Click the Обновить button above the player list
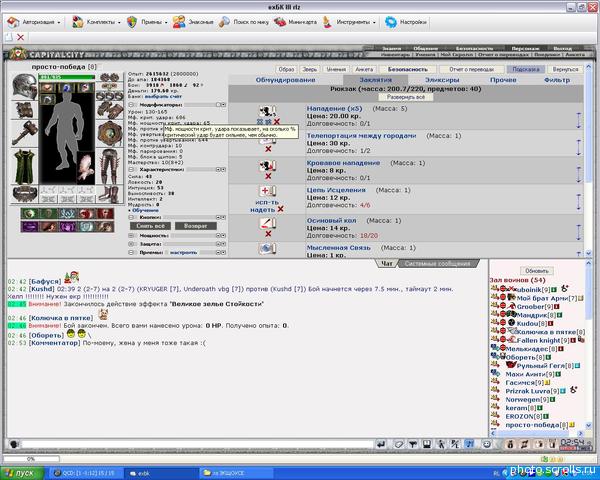The height and width of the screenshot is (480, 600). 536,270
